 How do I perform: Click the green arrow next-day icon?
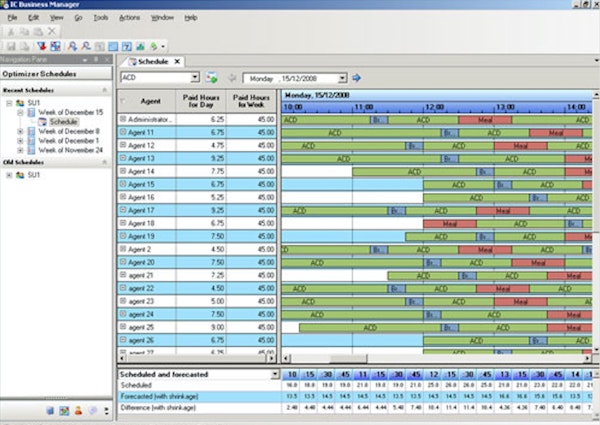coord(357,77)
